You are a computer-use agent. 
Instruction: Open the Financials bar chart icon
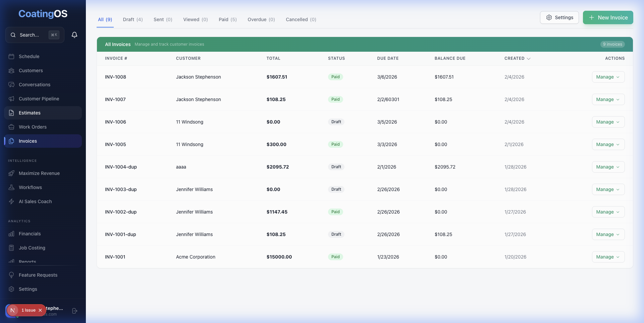point(11,234)
